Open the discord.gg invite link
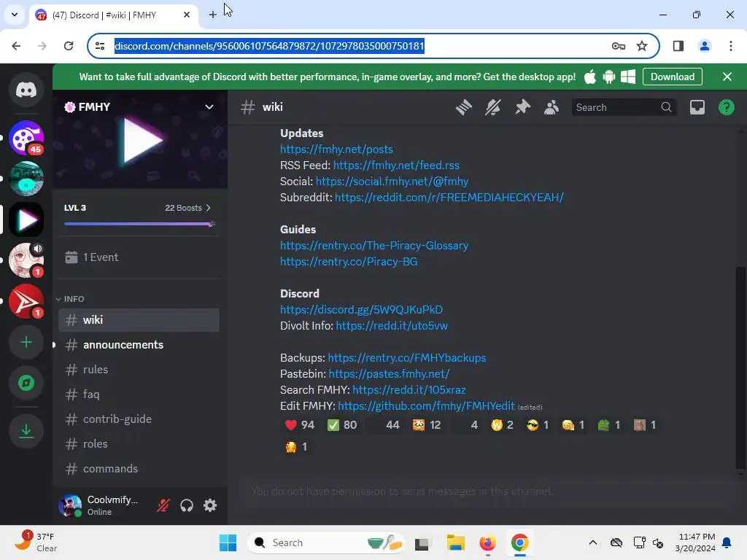This screenshot has height=560, width=747. tap(361, 309)
